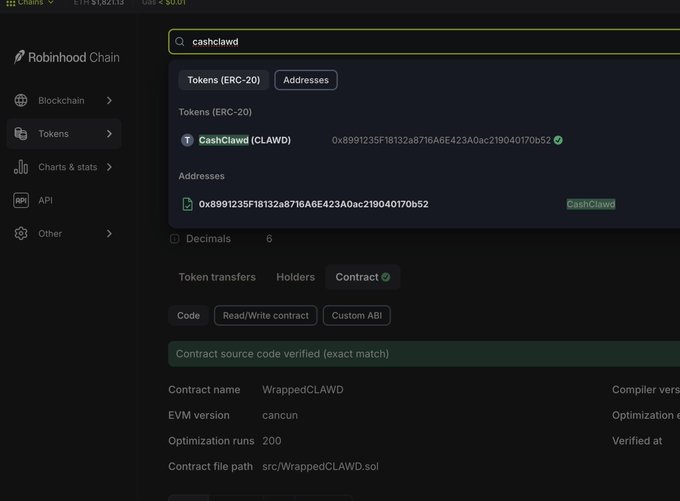Click the search magnifier icon

180,42
